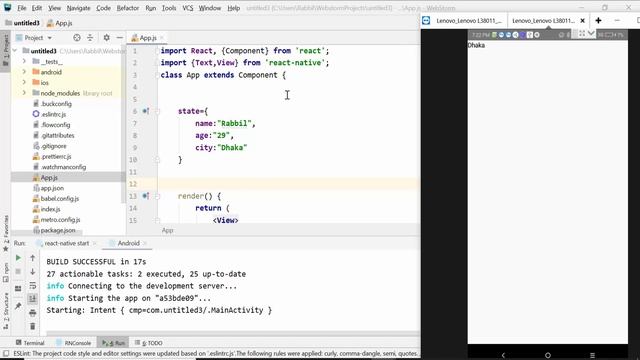Switch to react-native start run tab
The height and width of the screenshot is (360, 640).
67,243
